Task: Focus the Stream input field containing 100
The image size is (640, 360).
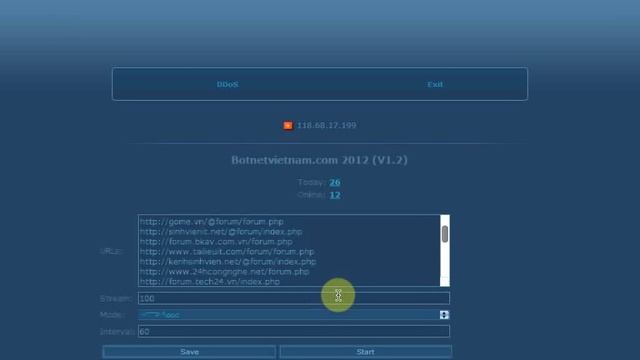Action: 294,298
